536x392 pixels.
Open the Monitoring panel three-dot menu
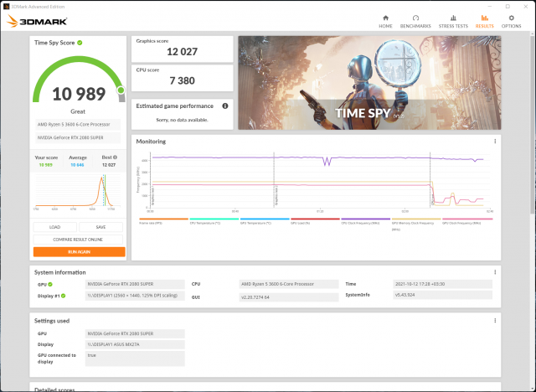pyautogui.click(x=495, y=142)
